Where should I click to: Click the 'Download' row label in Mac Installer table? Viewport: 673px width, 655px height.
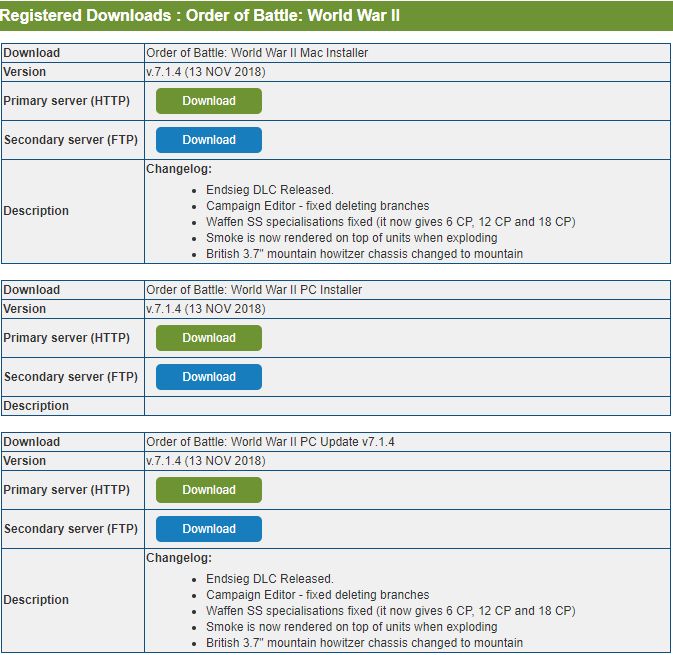point(31,53)
